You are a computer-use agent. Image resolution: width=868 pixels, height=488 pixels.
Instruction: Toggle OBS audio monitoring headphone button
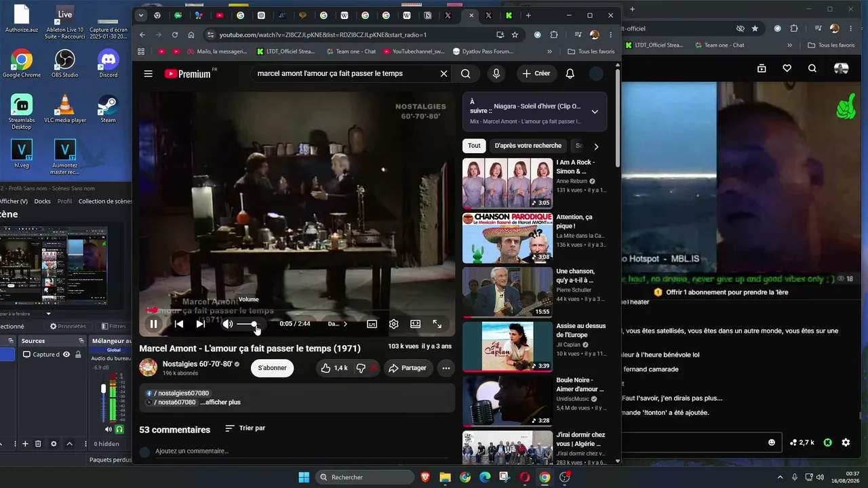pos(119,429)
